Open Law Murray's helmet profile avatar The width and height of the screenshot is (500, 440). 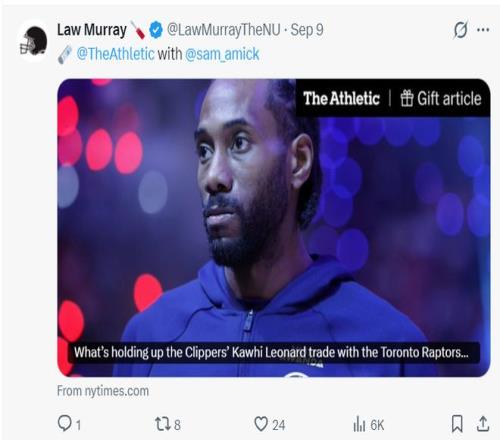click(x=33, y=41)
